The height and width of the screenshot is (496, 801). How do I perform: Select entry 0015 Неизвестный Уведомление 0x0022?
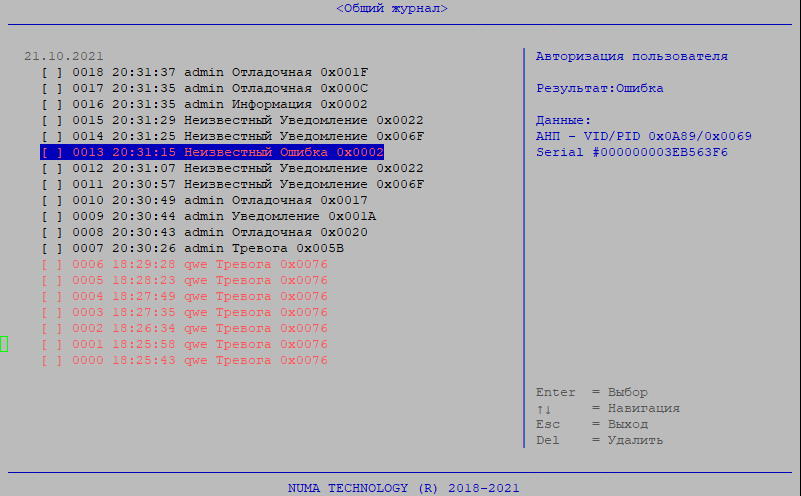click(x=248, y=121)
